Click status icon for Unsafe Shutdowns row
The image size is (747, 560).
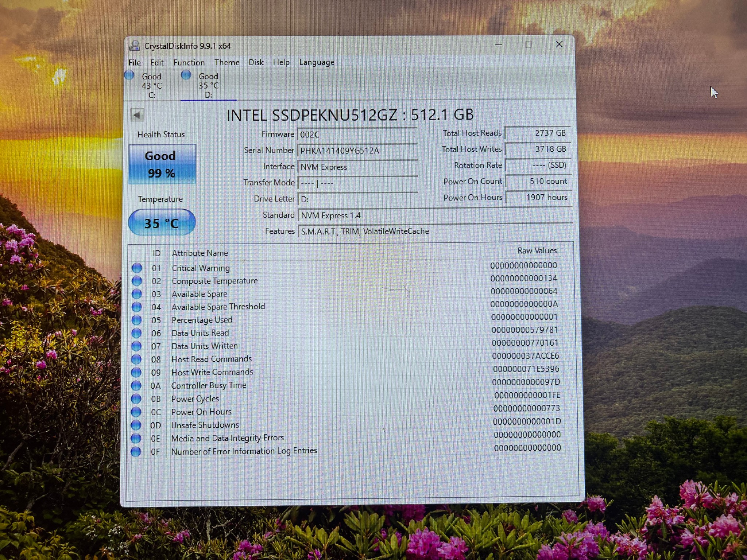pyautogui.click(x=136, y=425)
